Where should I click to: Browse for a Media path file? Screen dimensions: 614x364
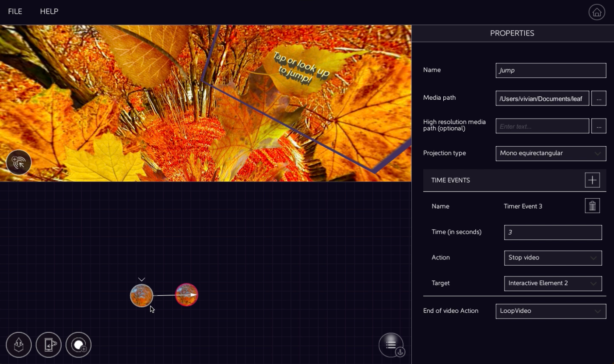pos(599,98)
